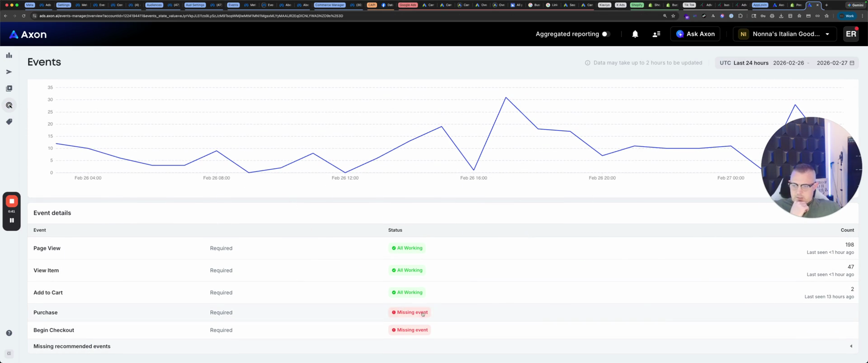Expand Missing recommended events section

point(851,346)
